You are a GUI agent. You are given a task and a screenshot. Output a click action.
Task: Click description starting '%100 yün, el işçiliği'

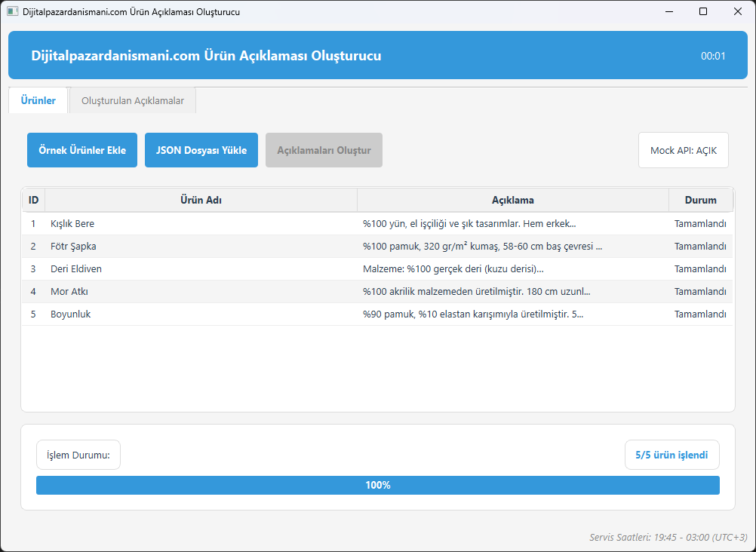coord(469,224)
